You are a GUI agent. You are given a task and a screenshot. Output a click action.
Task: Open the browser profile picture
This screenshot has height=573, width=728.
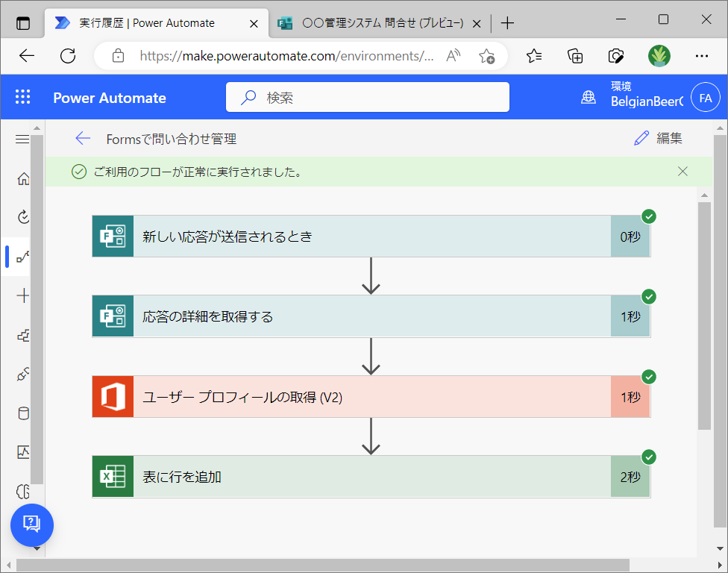point(659,56)
